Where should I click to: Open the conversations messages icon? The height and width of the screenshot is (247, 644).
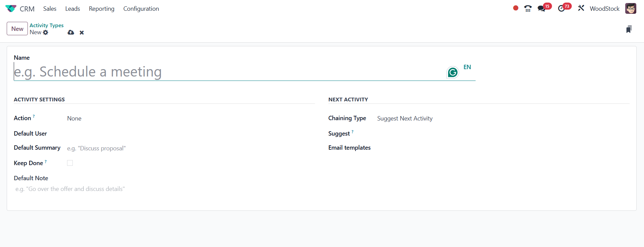(x=541, y=8)
